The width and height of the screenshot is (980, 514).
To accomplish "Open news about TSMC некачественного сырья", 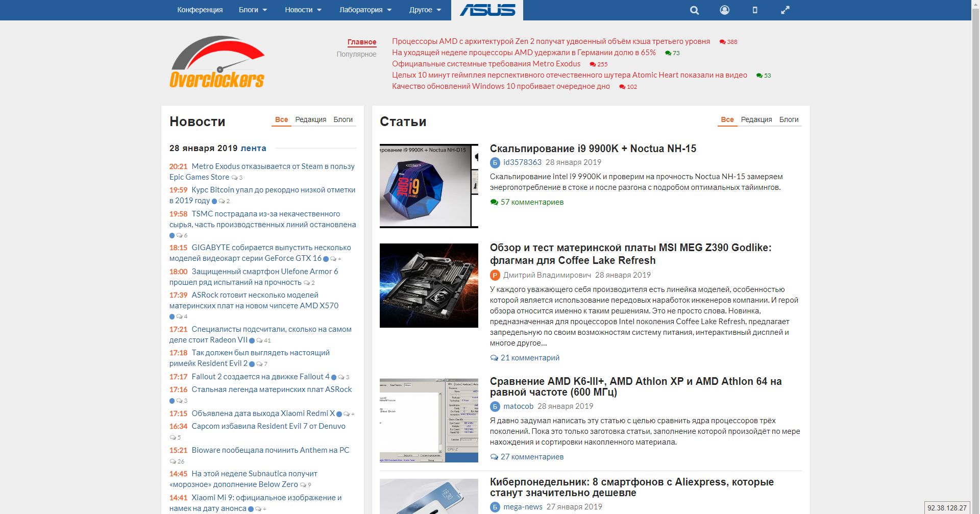I will point(263,219).
